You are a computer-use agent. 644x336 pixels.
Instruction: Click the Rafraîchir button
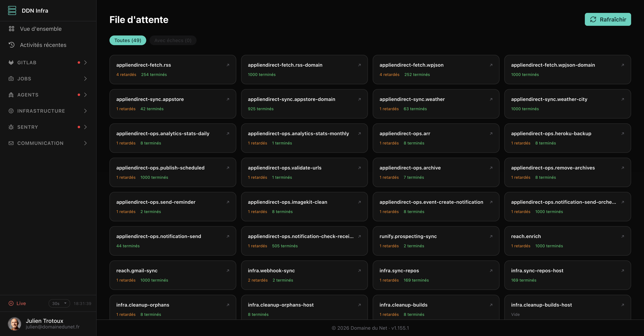point(608,19)
